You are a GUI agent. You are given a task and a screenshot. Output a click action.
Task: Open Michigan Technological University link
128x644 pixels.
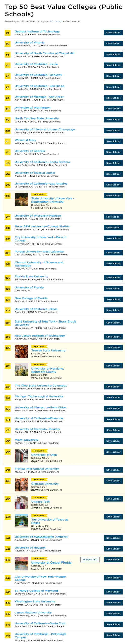click(x=39, y=396)
